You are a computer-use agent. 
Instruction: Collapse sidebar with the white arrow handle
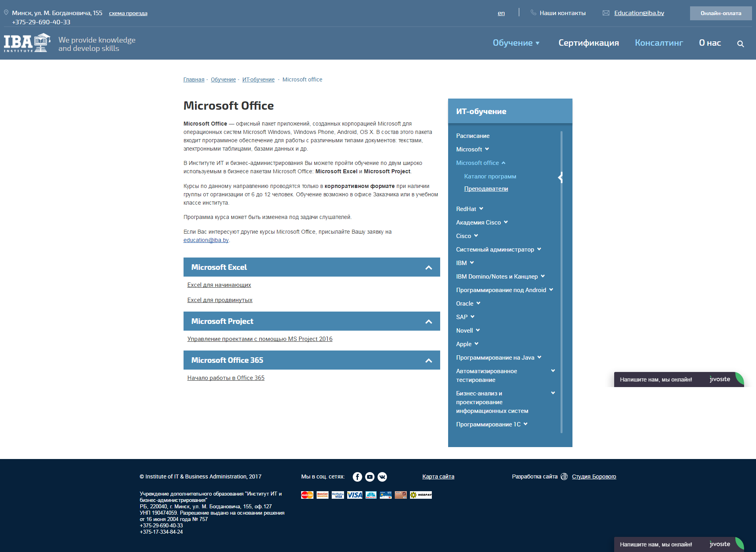coord(561,177)
